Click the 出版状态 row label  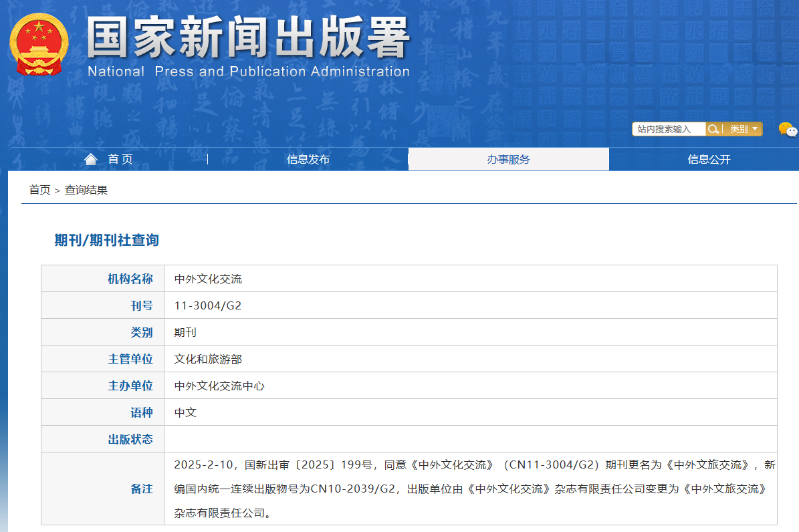coord(130,439)
